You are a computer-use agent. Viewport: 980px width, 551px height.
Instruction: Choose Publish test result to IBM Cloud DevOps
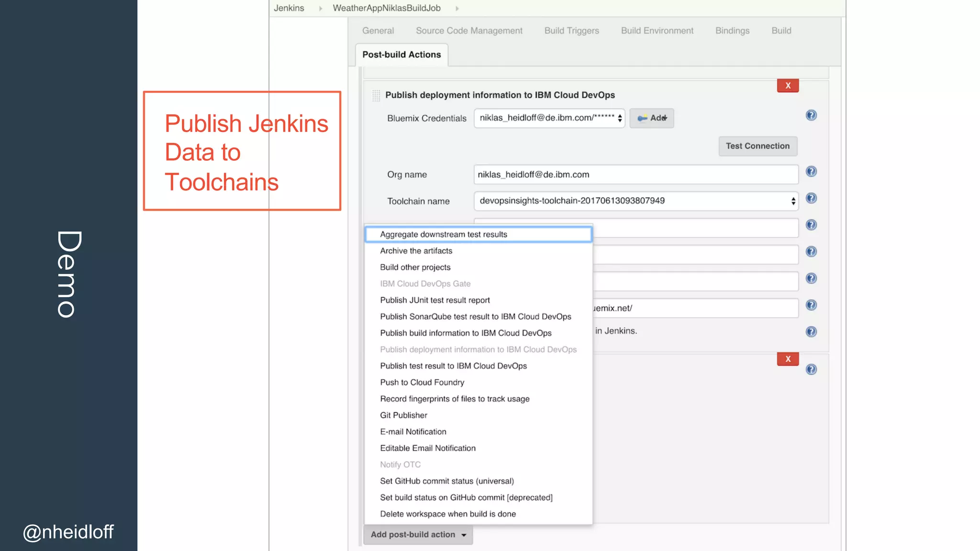point(479,366)
